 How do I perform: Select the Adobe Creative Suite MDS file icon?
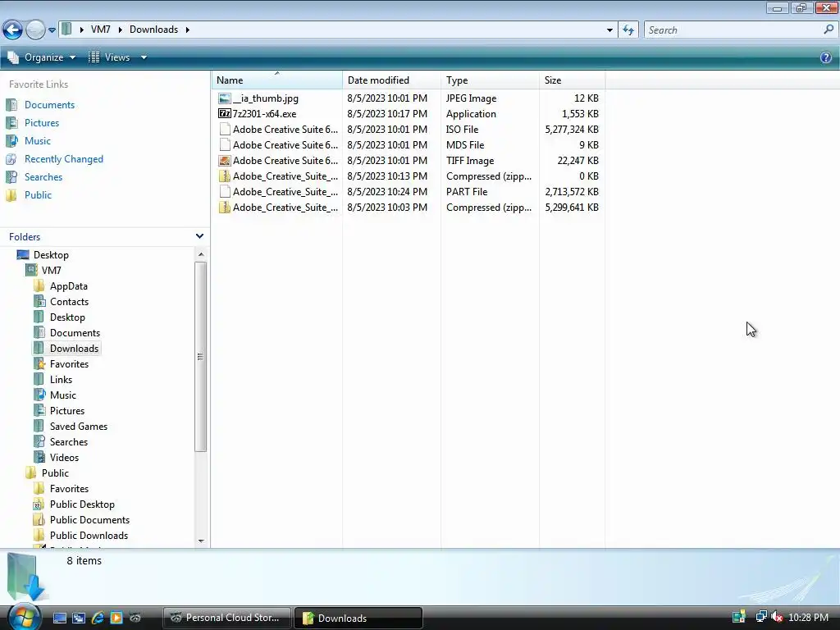click(225, 144)
